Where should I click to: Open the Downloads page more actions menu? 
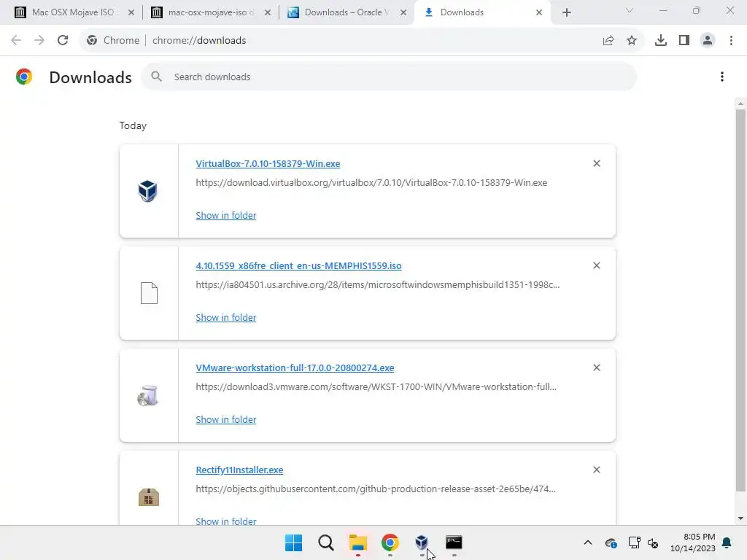point(722,77)
